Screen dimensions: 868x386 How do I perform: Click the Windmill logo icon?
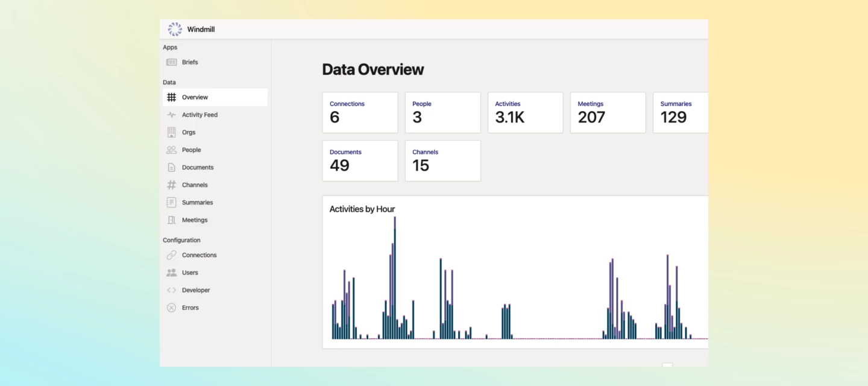pos(175,29)
